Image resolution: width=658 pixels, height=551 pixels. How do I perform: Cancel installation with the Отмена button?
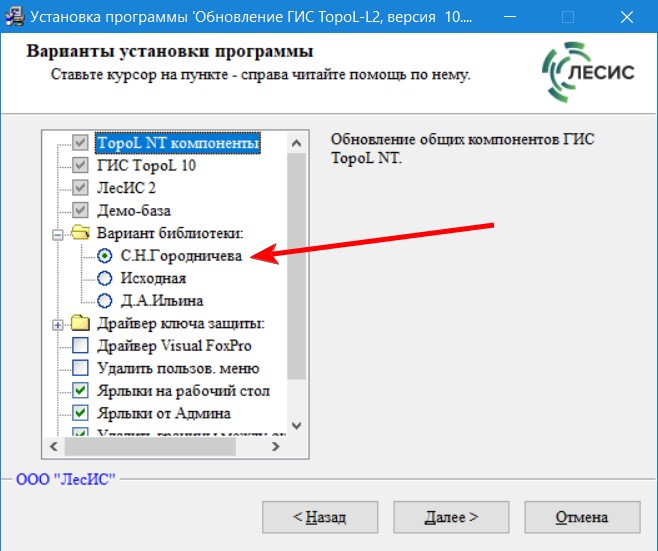pos(582,517)
